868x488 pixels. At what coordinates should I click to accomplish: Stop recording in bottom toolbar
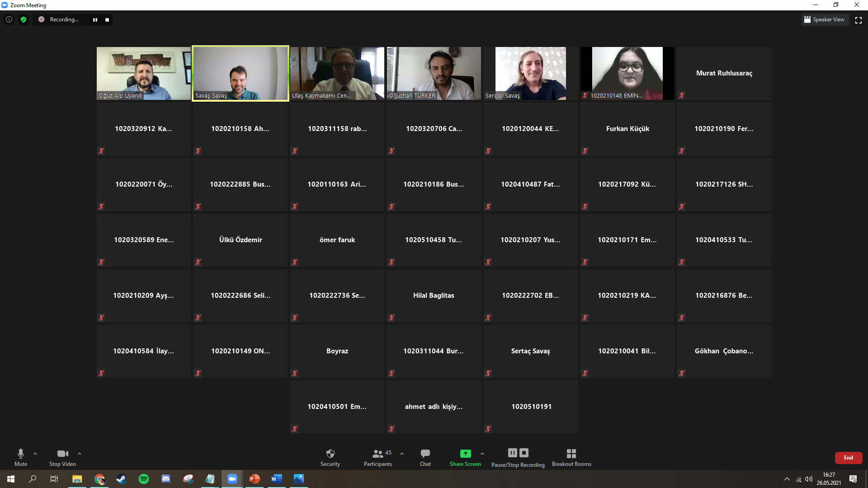point(524,453)
